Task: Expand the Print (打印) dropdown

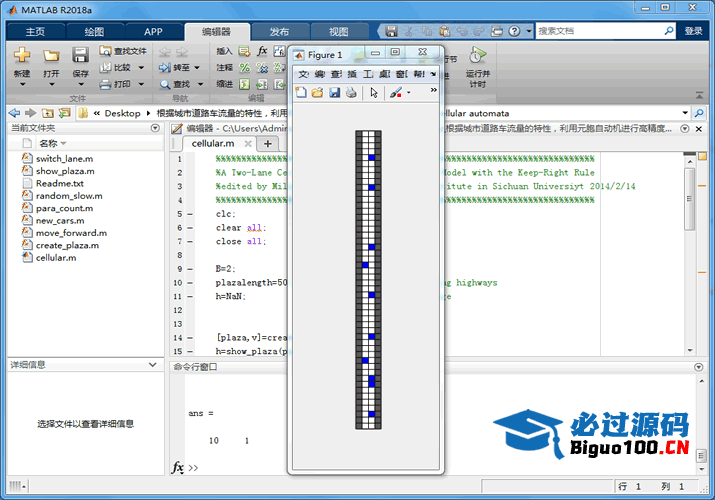Action: coord(140,84)
